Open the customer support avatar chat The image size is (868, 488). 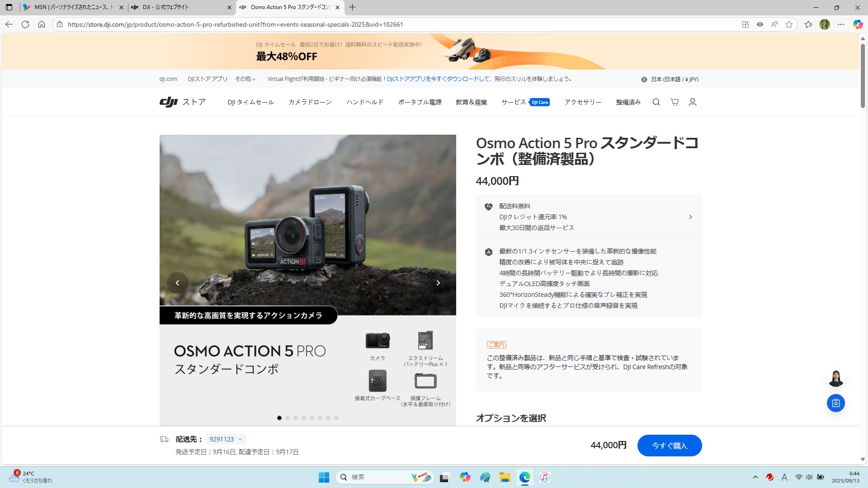point(836,378)
